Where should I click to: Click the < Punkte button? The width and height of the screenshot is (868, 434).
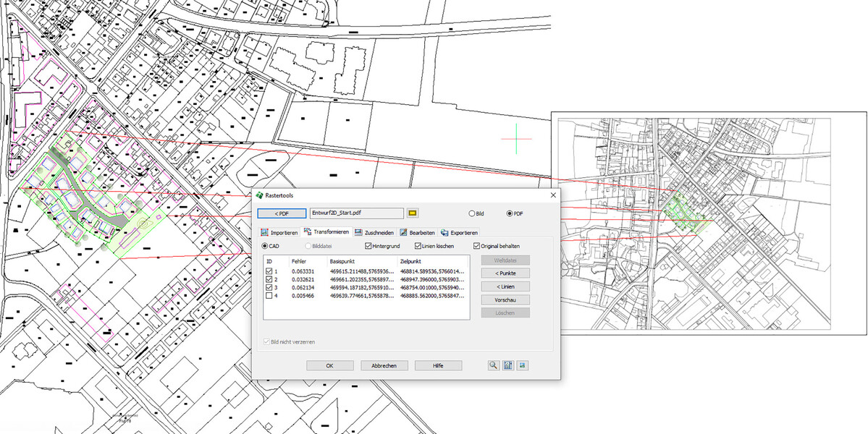tap(505, 273)
